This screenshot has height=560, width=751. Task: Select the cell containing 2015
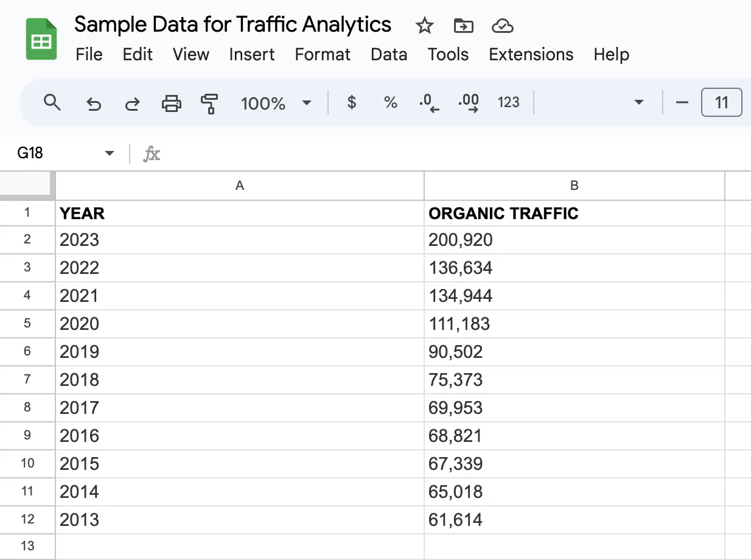coord(240,464)
